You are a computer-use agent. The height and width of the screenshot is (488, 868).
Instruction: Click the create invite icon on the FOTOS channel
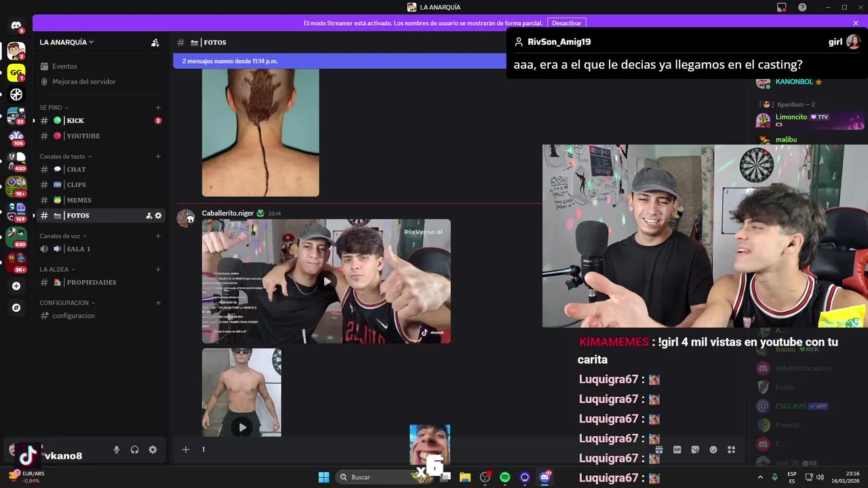tap(149, 216)
